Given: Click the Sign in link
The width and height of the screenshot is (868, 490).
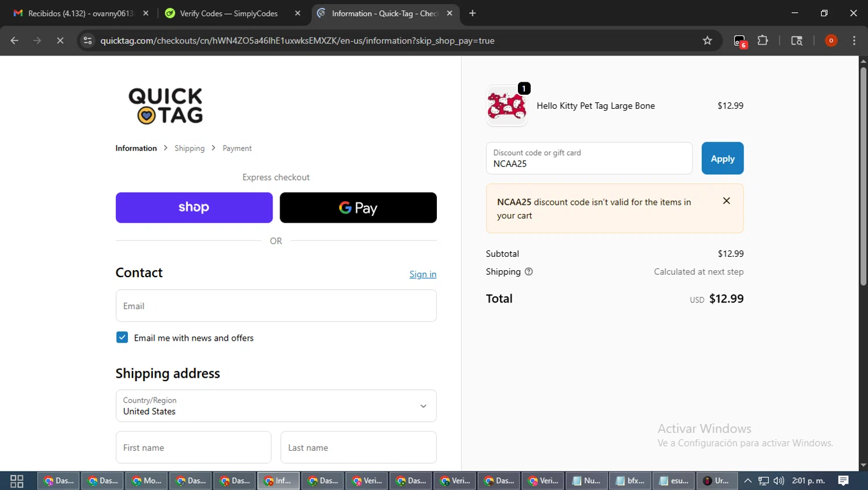Looking at the screenshot, I should (x=423, y=274).
